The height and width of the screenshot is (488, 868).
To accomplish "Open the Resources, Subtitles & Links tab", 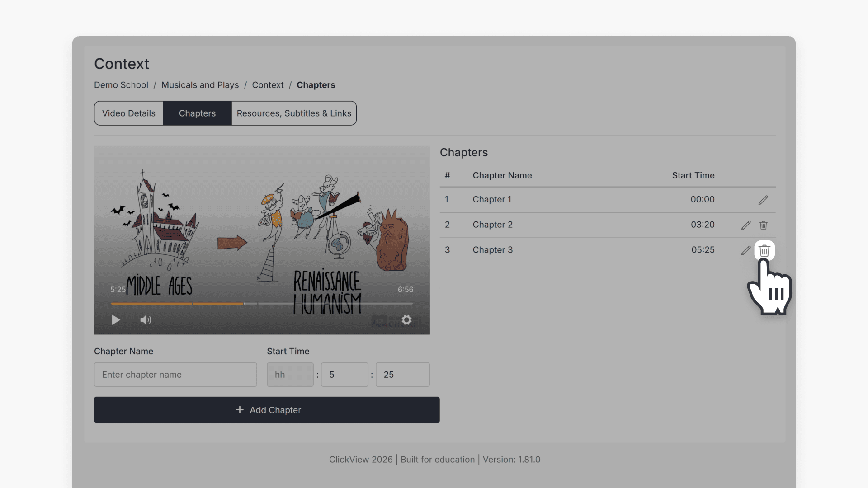I will [x=294, y=113].
